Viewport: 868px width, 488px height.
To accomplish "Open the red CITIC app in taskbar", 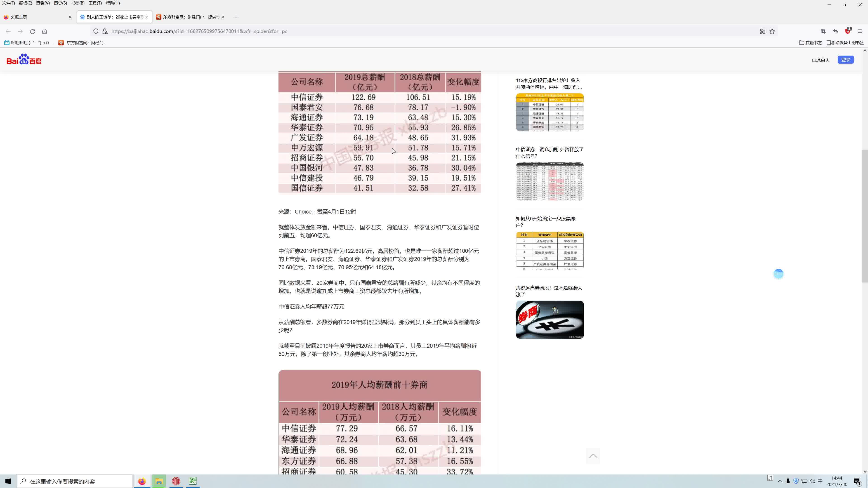I will point(176,481).
